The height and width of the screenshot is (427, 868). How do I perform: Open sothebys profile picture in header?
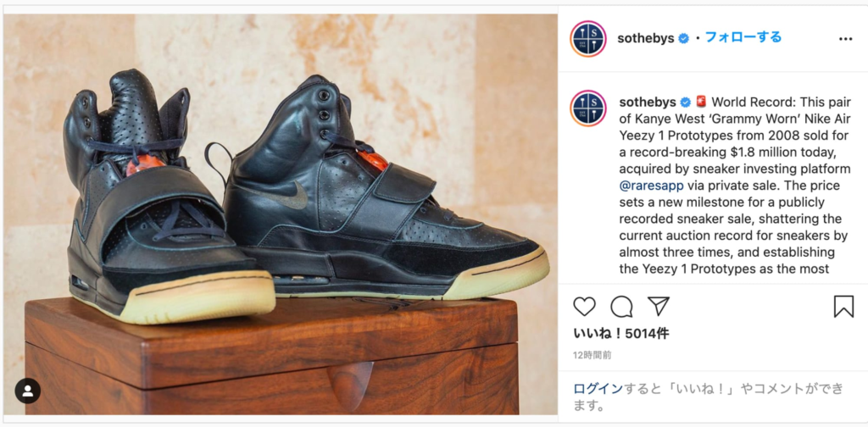[x=588, y=39]
